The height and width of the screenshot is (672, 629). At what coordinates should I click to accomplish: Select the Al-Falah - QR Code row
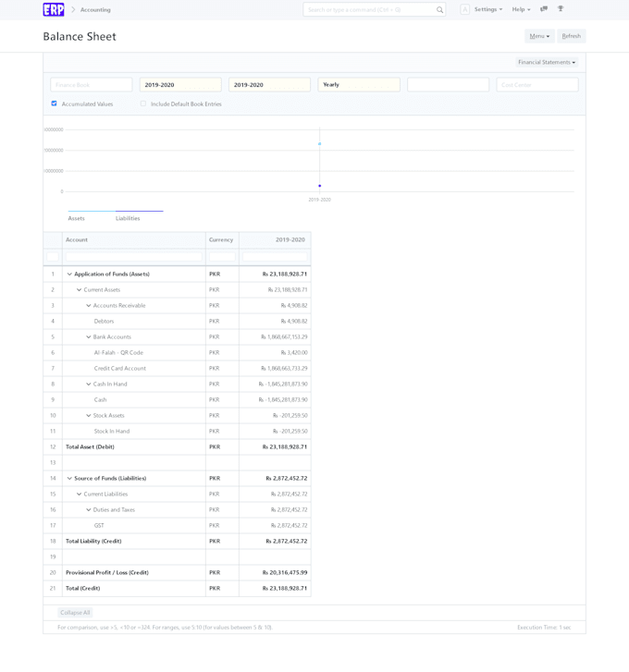(177, 353)
